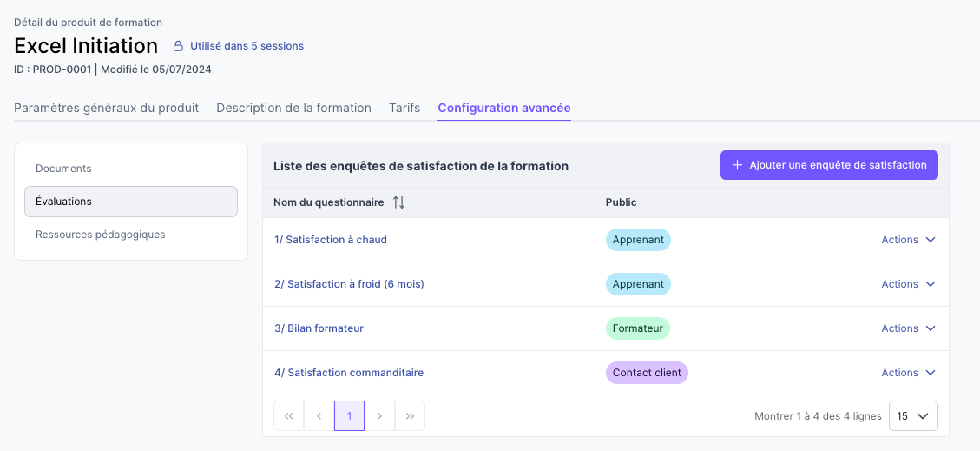Viewport: 980px width, 451px height.
Task: Switch to Paramètres généraux du produit tab
Action: (106, 108)
